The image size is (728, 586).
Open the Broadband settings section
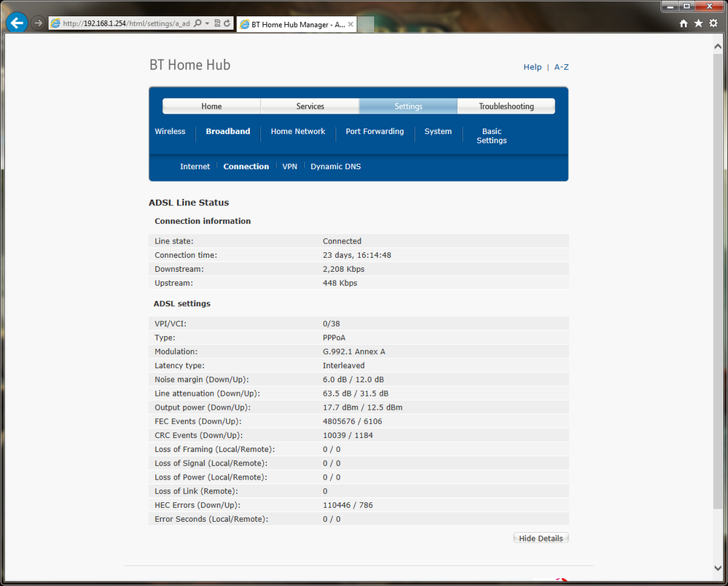(228, 131)
